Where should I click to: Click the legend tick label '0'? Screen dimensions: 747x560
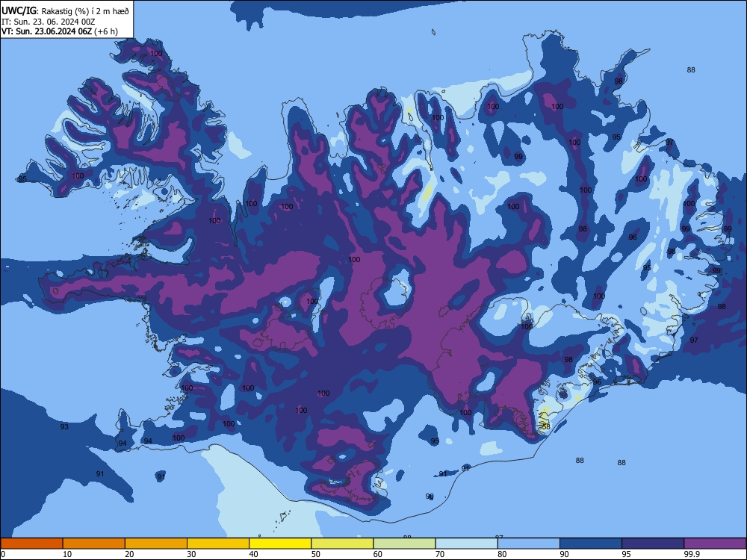click(x=3, y=554)
